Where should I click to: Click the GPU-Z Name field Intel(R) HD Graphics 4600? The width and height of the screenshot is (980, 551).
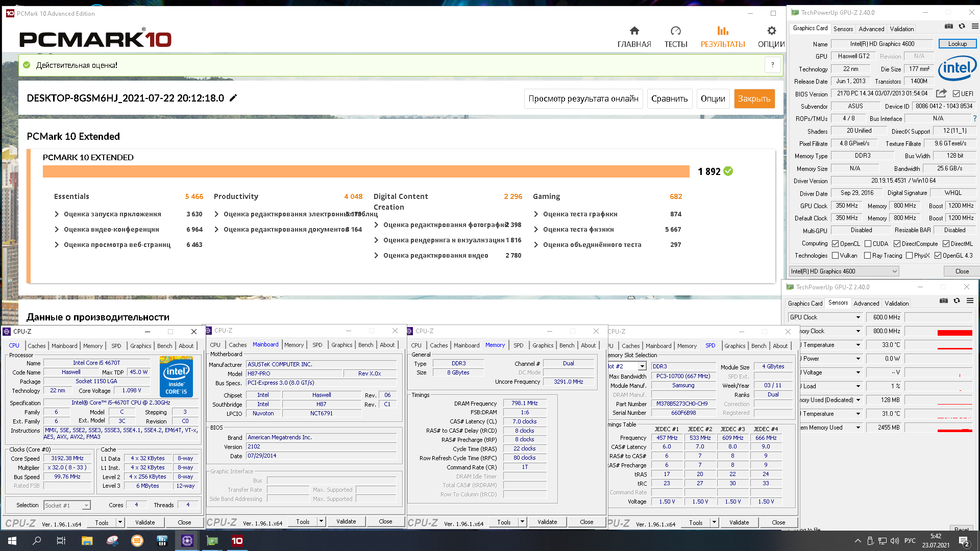click(x=882, y=44)
